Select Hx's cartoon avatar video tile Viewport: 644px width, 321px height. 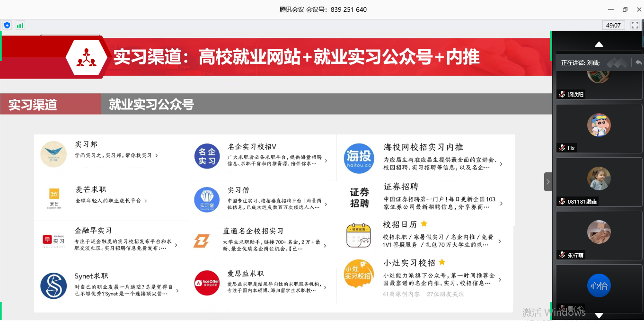click(x=599, y=125)
